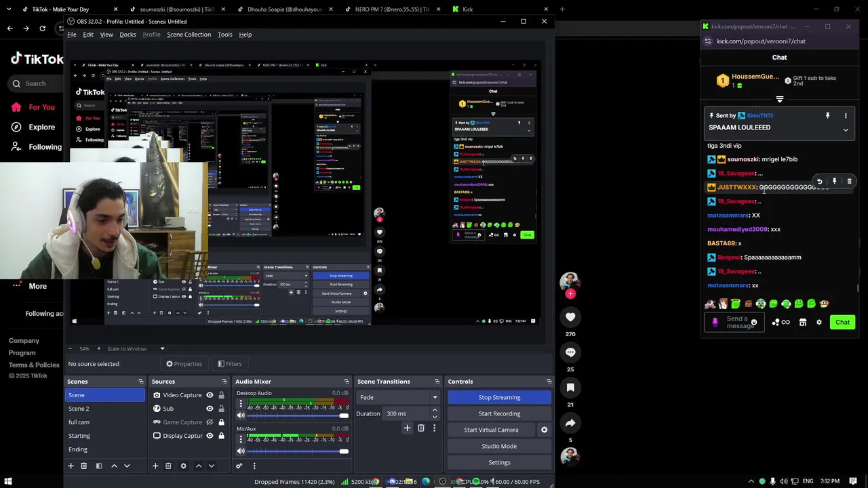Open source properties gear in Sources panel
Viewport: 868px width, 488px height.
pos(183,466)
